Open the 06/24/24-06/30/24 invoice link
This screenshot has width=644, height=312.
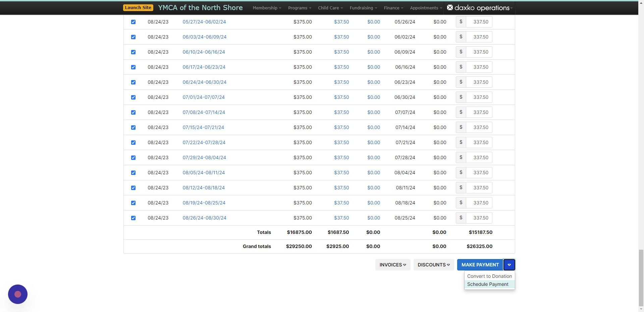click(204, 82)
